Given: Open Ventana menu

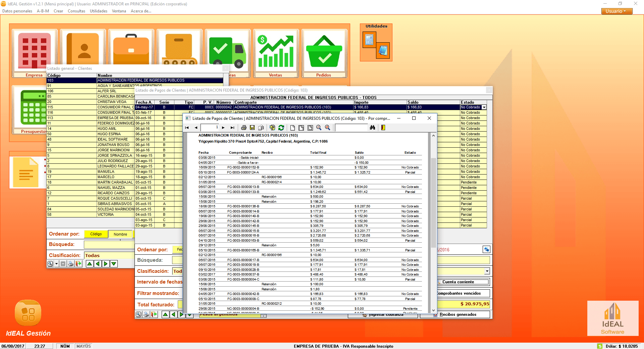Looking at the screenshot, I should (x=119, y=11).
